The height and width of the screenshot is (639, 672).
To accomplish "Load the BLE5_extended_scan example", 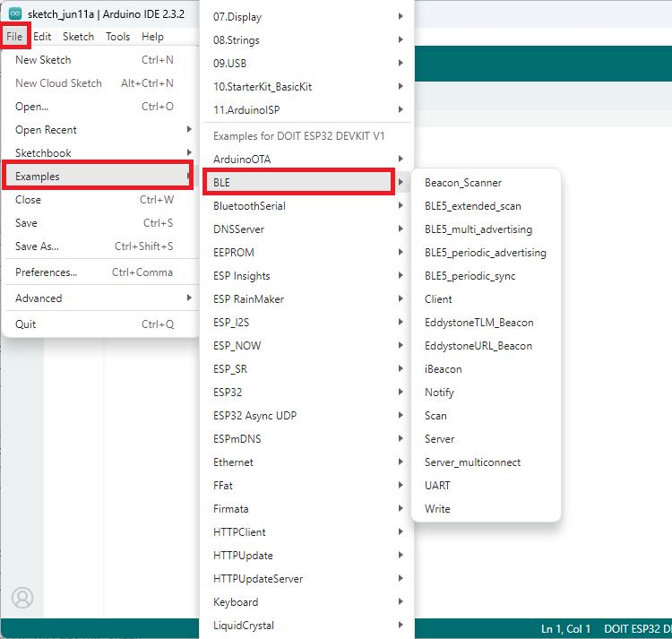I will (x=486, y=206).
